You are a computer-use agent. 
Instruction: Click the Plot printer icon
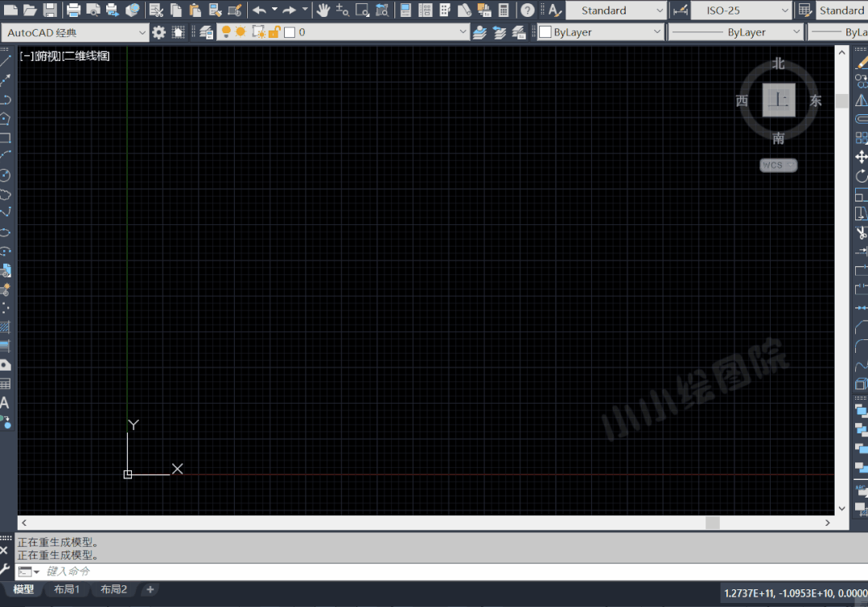73,10
